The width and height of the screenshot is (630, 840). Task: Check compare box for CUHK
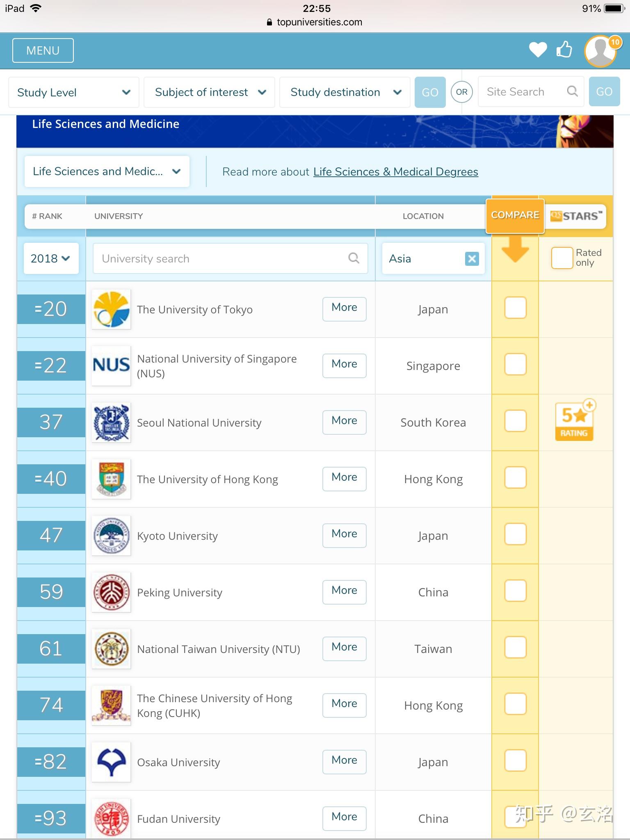point(515,704)
